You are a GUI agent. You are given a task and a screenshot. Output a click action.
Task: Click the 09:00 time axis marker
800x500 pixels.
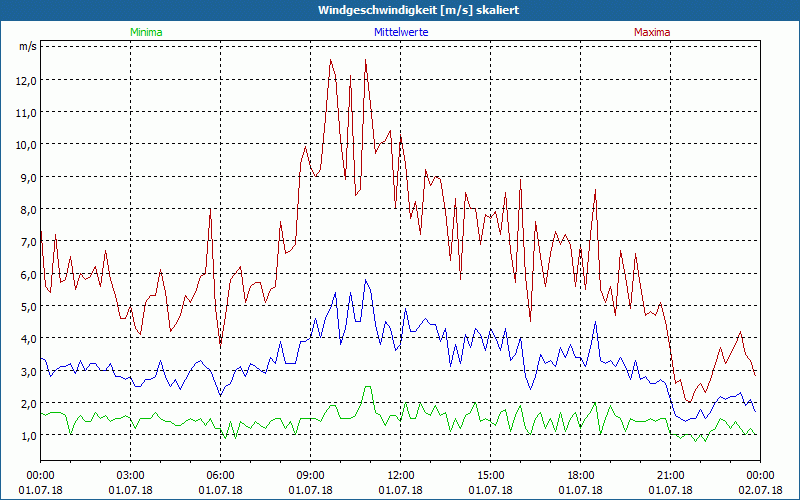[x=311, y=475]
